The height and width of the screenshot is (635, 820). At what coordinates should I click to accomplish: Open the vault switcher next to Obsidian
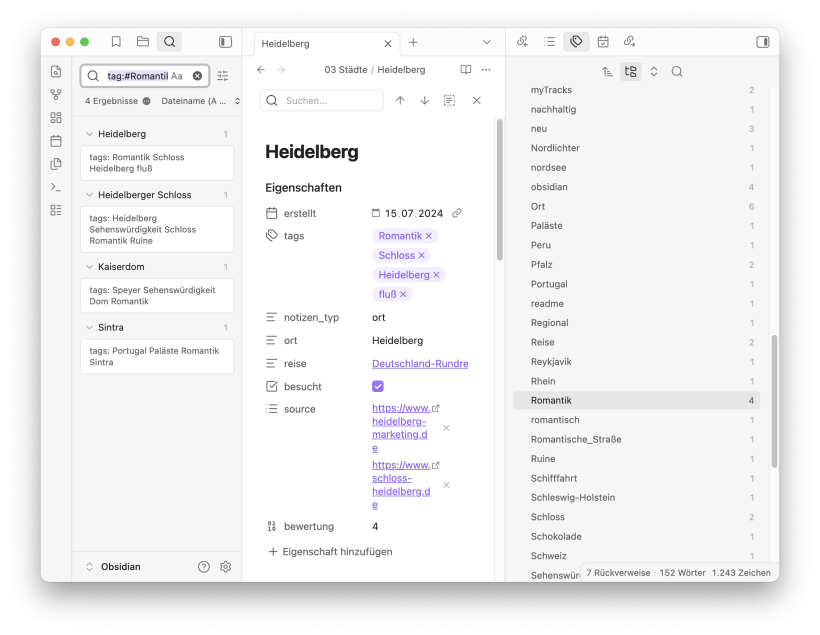(x=89, y=566)
